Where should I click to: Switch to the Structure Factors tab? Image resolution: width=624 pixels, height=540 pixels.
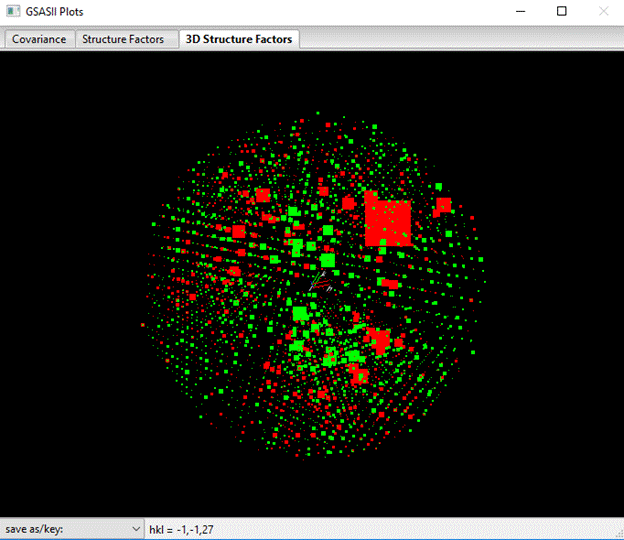[x=123, y=39]
